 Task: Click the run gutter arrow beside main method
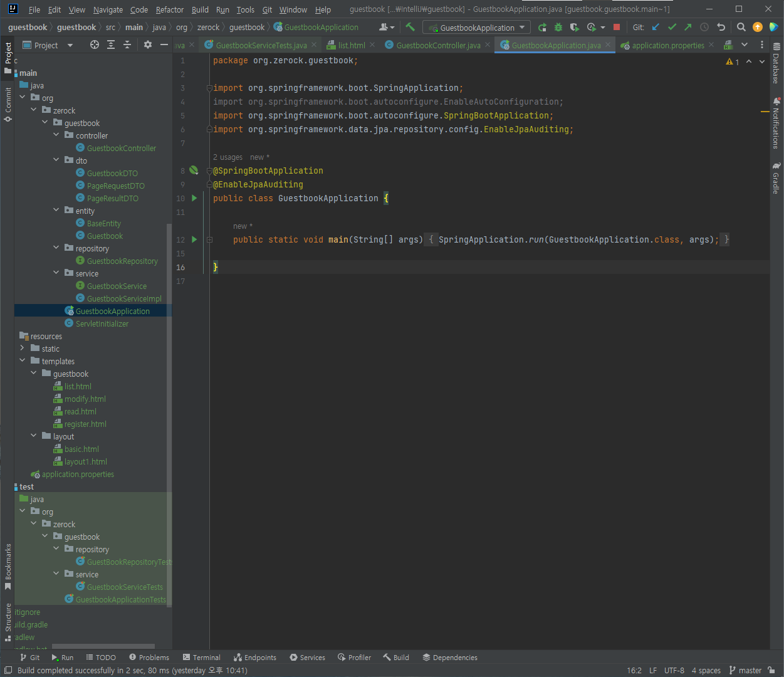click(194, 239)
